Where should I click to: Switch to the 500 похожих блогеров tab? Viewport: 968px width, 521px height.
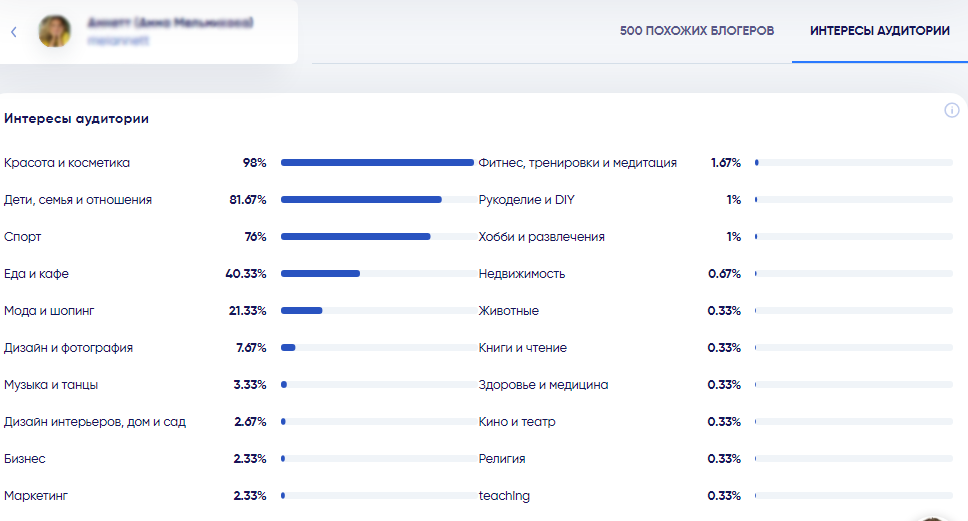(696, 31)
